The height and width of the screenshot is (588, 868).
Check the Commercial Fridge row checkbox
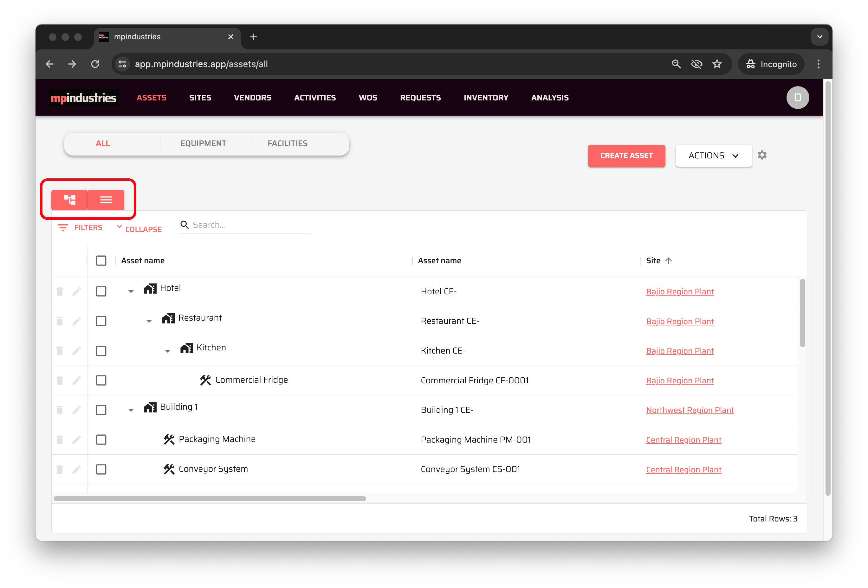point(101,380)
